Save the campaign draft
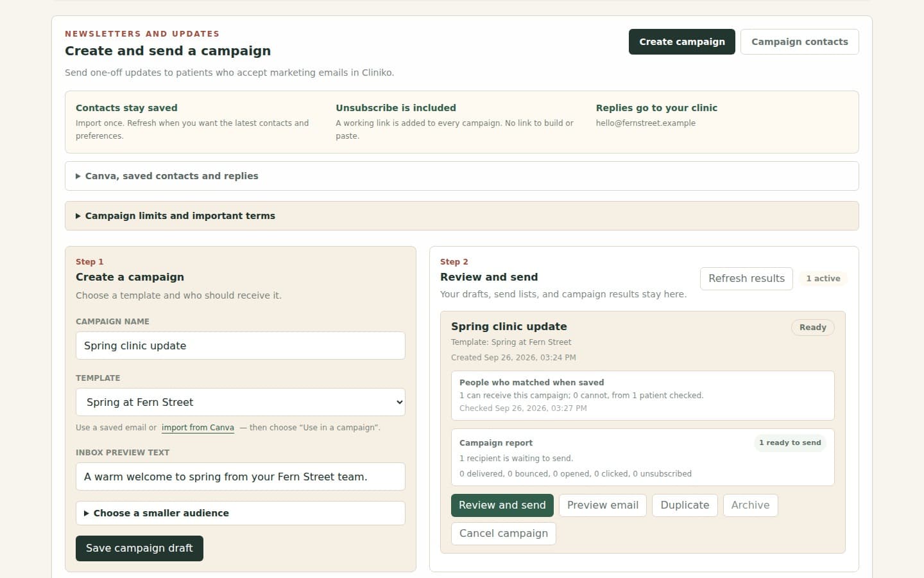Image resolution: width=924 pixels, height=578 pixels. tap(139, 548)
